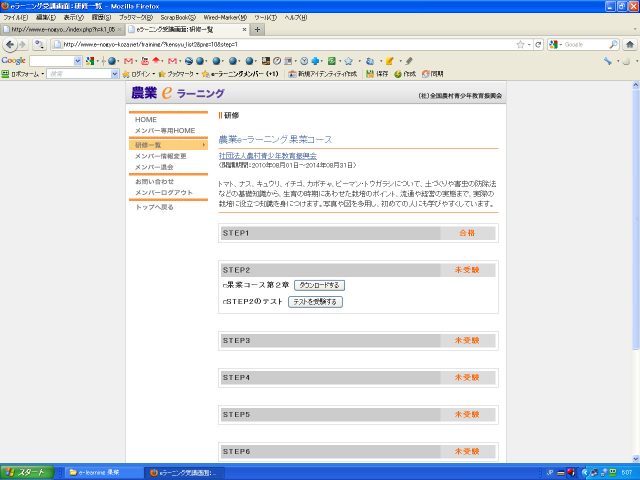Click the Google Toolbar wrench settings icon

click(x=608, y=60)
